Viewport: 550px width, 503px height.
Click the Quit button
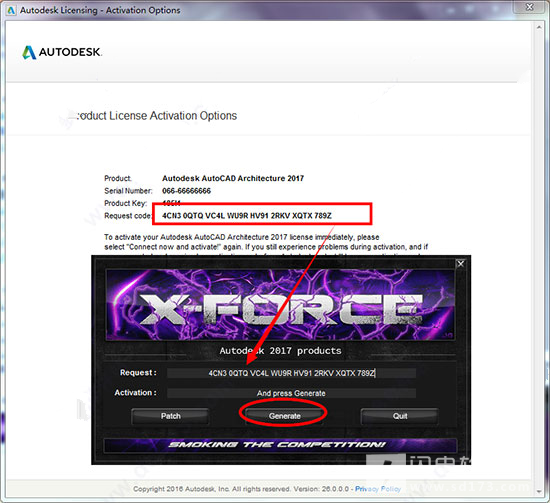pos(400,416)
